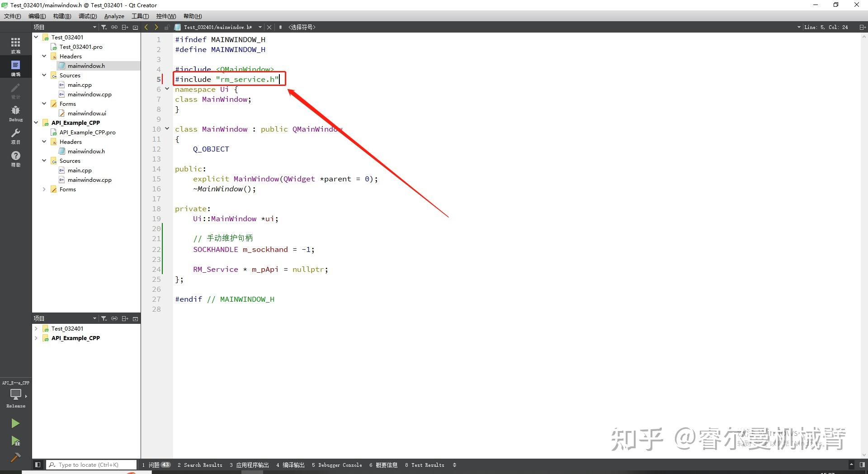Image resolution: width=868 pixels, height=474 pixels.
Task: Split the upper project side panel
Action: pyautogui.click(x=125, y=27)
